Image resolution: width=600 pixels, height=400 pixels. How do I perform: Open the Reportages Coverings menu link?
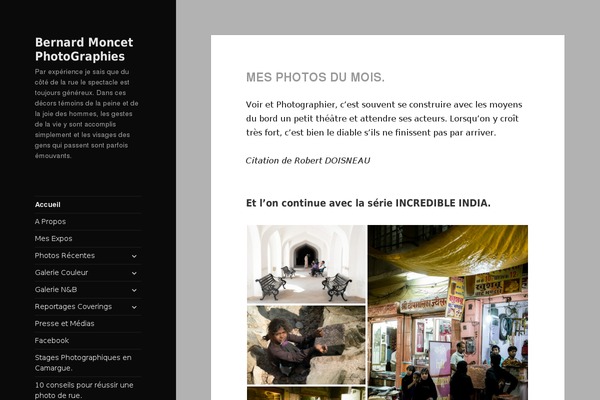(73, 306)
